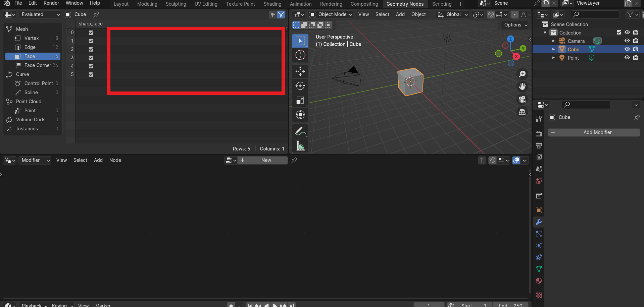This screenshot has height=307, width=644.
Task: Pin the spreadsheet to Cube object
Action: point(96,14)
